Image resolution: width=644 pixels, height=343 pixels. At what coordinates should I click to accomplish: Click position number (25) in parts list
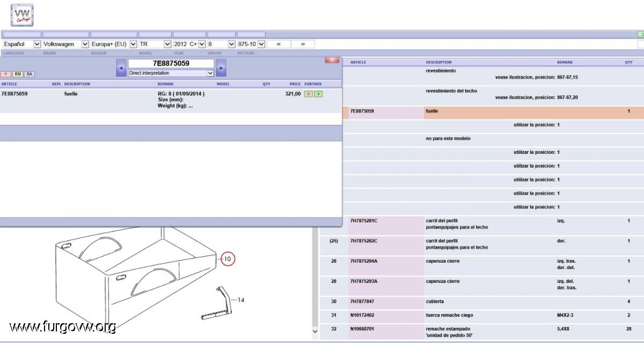(x=334, y=241)
